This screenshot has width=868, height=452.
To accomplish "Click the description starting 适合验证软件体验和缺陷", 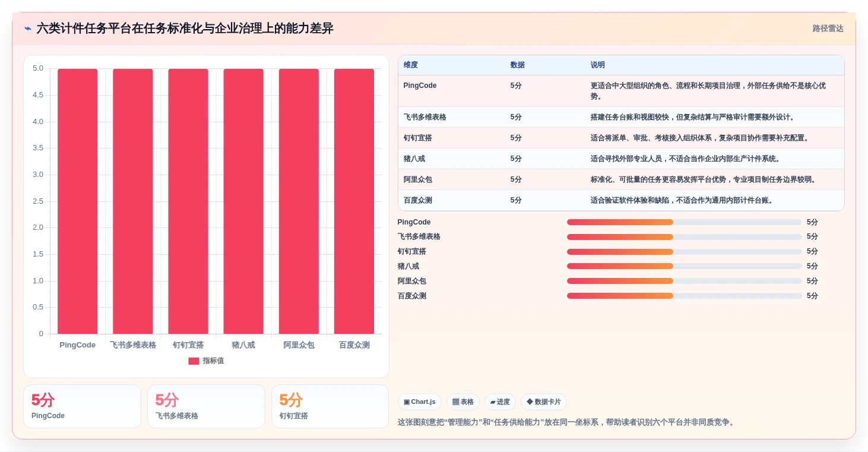I will pos(682,200).
